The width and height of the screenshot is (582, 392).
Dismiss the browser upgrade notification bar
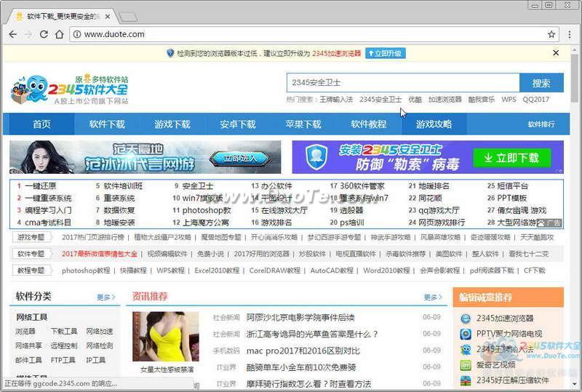click(x=556, y=53)
